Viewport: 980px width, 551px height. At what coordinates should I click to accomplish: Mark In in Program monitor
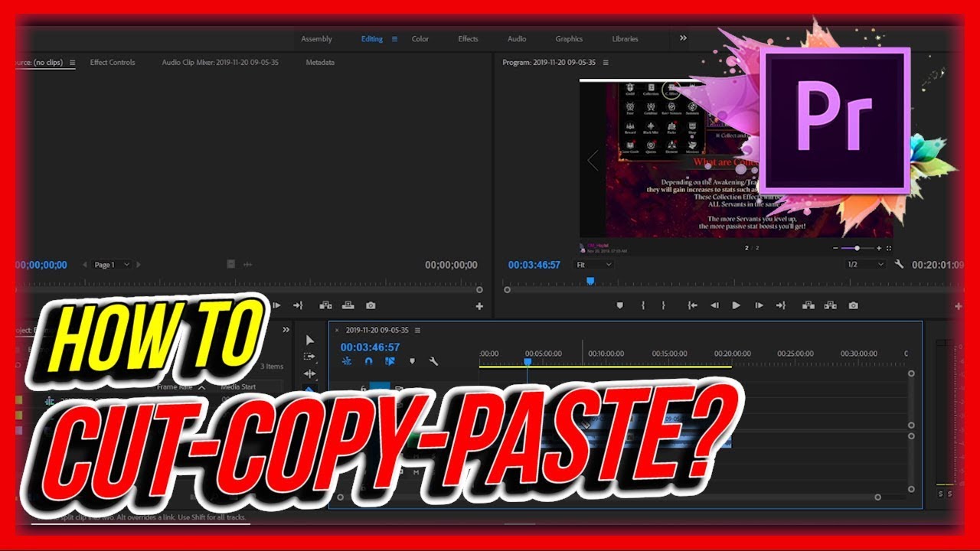click(x=642, y=305)
